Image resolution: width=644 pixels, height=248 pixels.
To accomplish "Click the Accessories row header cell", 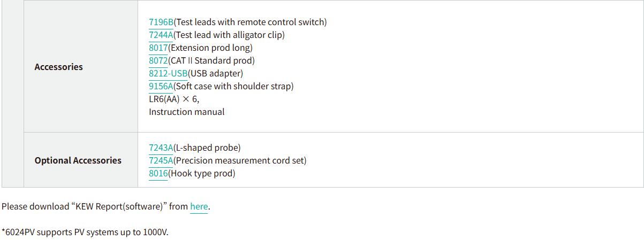I will click(58, 67).
